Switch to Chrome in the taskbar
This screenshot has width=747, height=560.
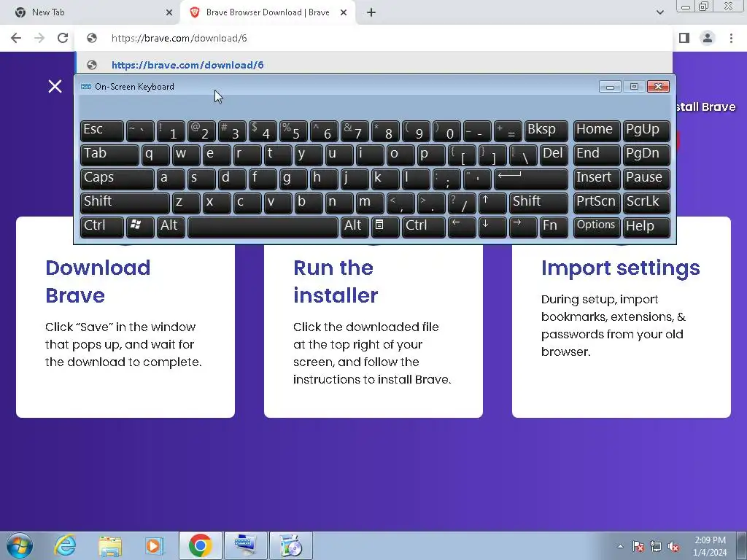click(x=200, y=545)
